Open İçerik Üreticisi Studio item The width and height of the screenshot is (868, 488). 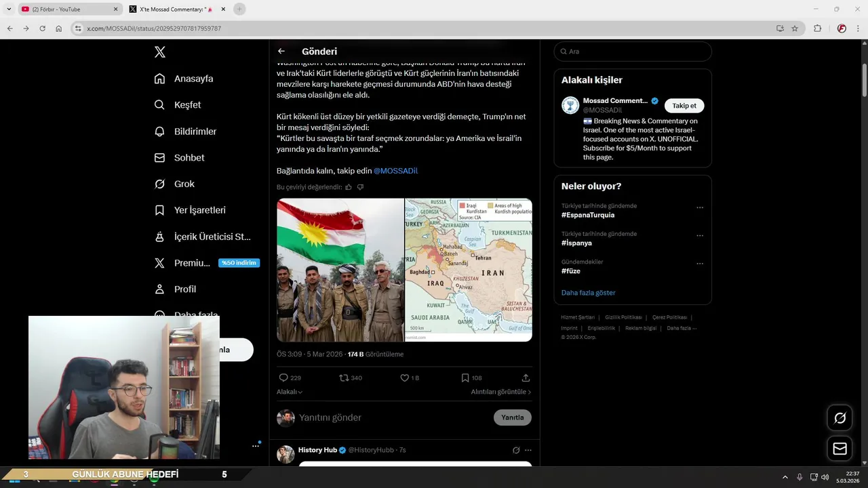[202, 237]
